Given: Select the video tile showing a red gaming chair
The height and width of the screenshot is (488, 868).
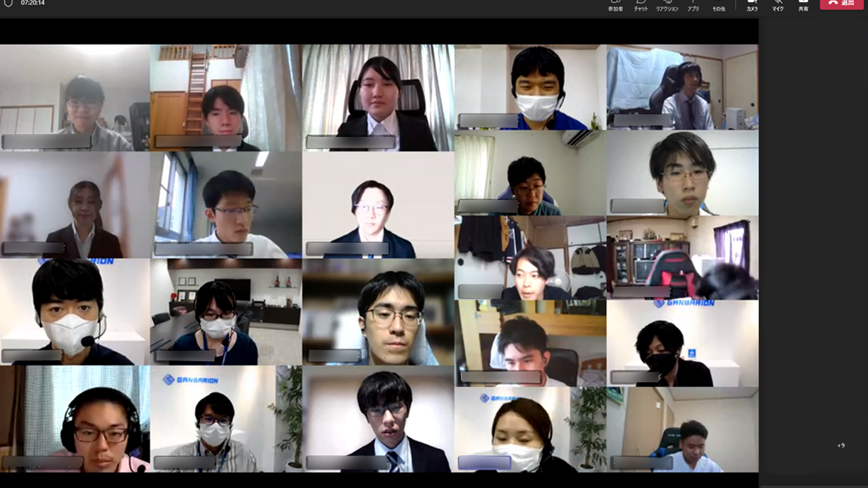Looking at the screenshot, I should point(682,258).
